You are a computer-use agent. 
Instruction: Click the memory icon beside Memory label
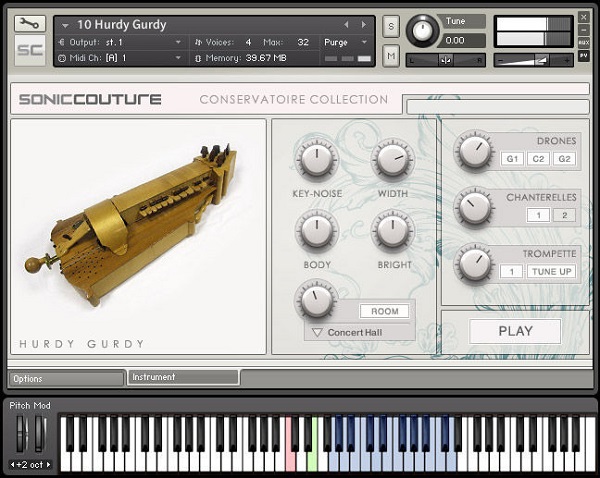click(x=198, y=58)
